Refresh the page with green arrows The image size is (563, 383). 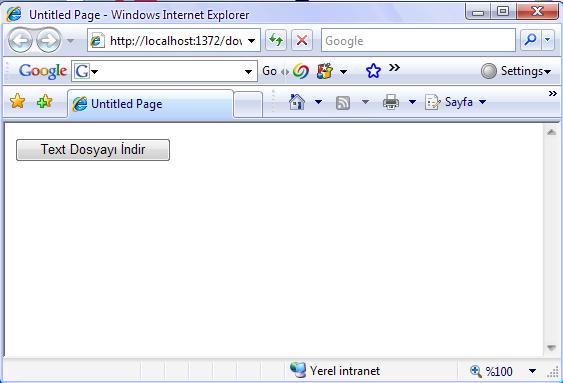click(x=276, y=40)
